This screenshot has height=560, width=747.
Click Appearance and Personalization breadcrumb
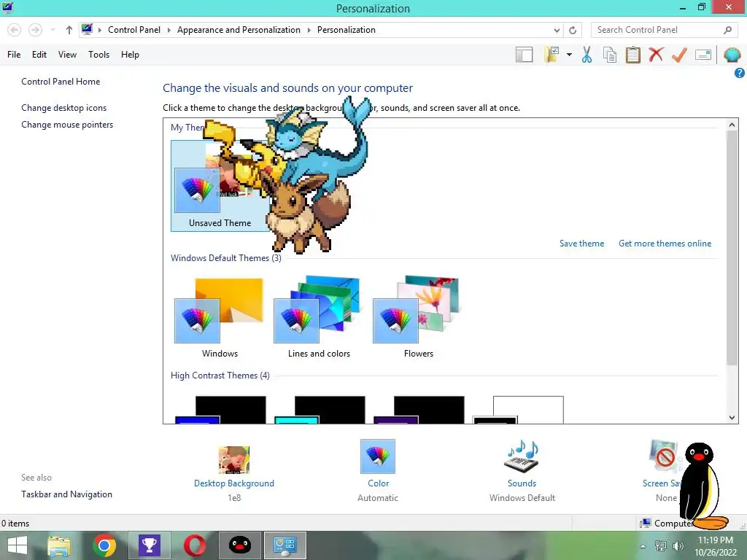point(239,30)
